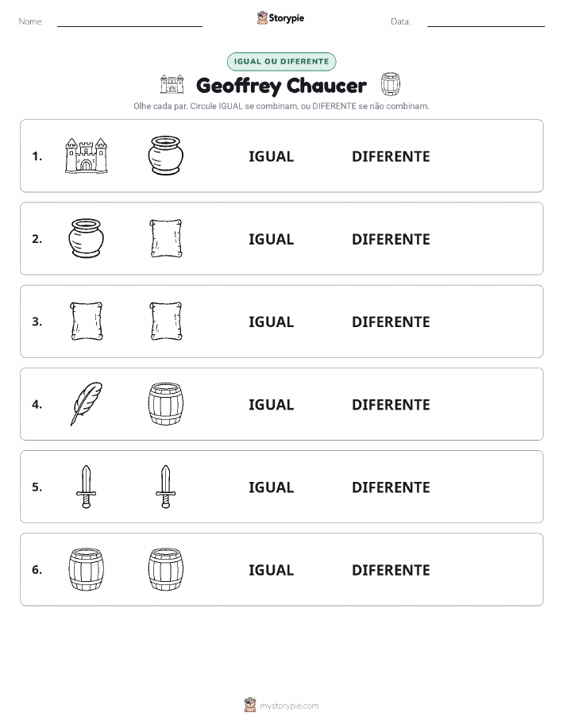Click the Storypie logo at top

click(x=280, y=18)
